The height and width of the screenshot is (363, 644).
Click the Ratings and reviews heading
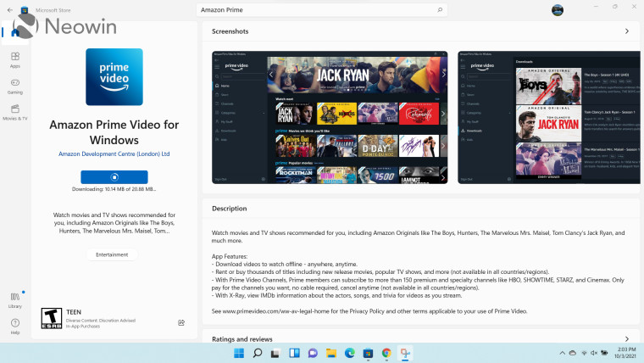[241, 339]
